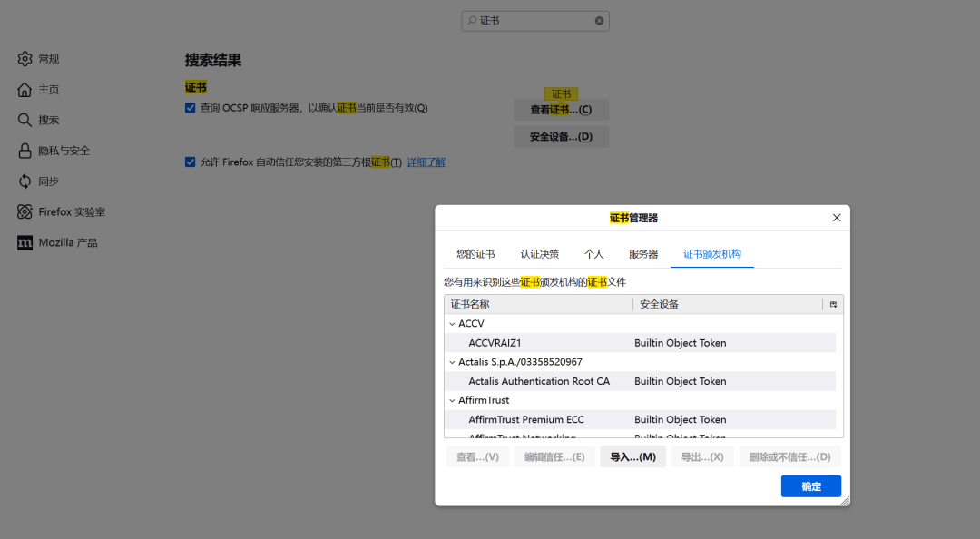
Task: Toggle the OCSP responder query checkbox
Action: 190,108
